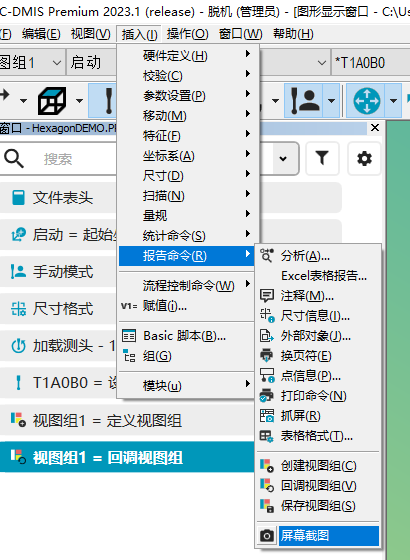This screenshot has width=410, height=560.
Task: Select 视图组1 = 回调视图组 row
Action: pyautogui.click(x=127, y=458)
